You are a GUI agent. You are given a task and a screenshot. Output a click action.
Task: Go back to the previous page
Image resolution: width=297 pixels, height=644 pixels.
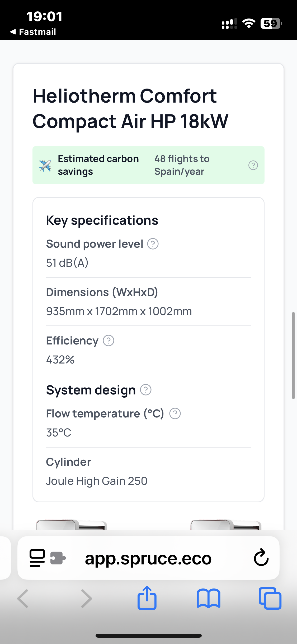23,599
